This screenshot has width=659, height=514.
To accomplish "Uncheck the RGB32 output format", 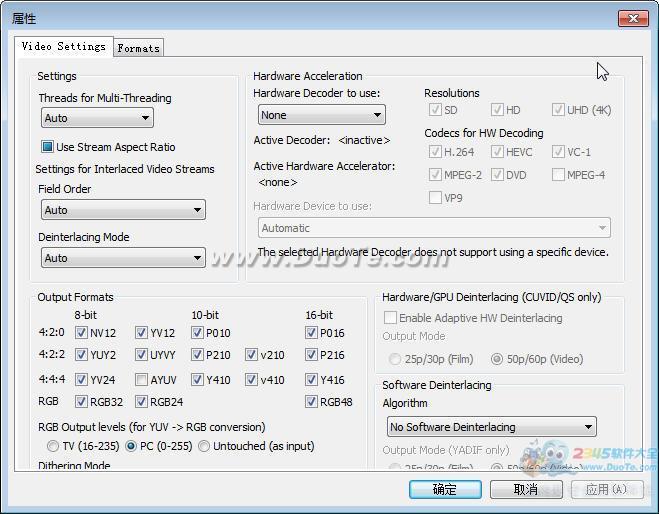I will pyautogui.click(x=81, y=402).
